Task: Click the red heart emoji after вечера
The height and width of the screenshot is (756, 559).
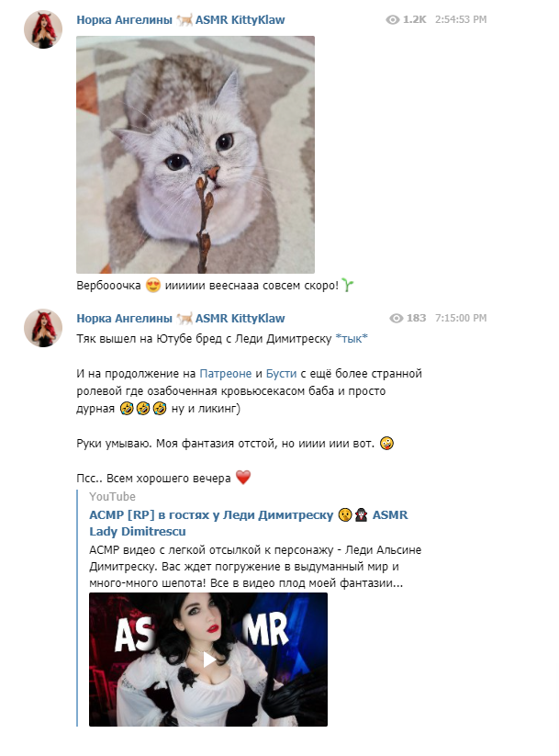Action: (243, 478)
